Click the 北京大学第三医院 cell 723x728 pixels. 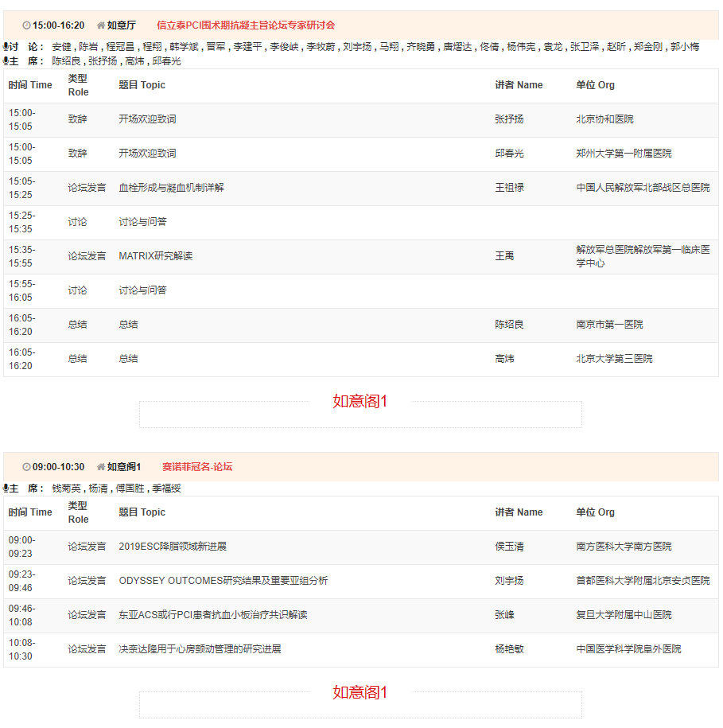coord(614,358)
